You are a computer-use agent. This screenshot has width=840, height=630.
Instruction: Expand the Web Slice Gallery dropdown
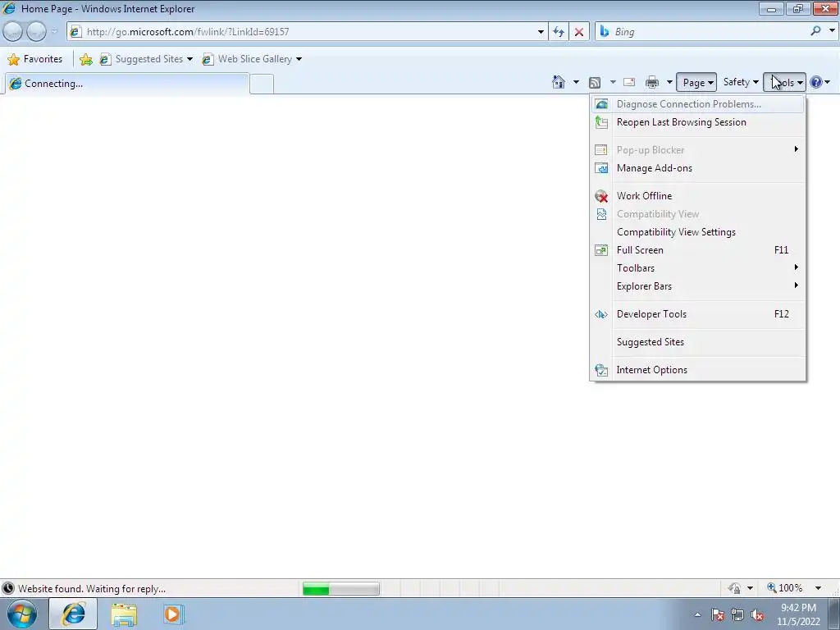[299, 59]
